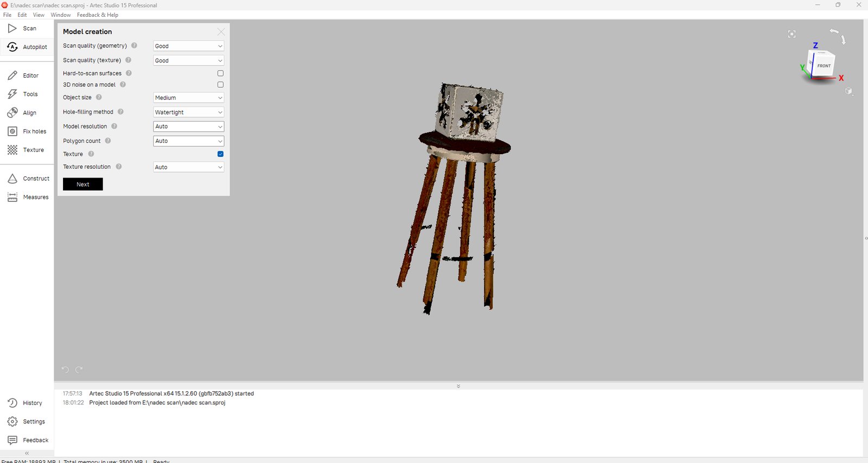Click the 'Artec Studio 15 Professional started' log entry

[x=171, y=394]
